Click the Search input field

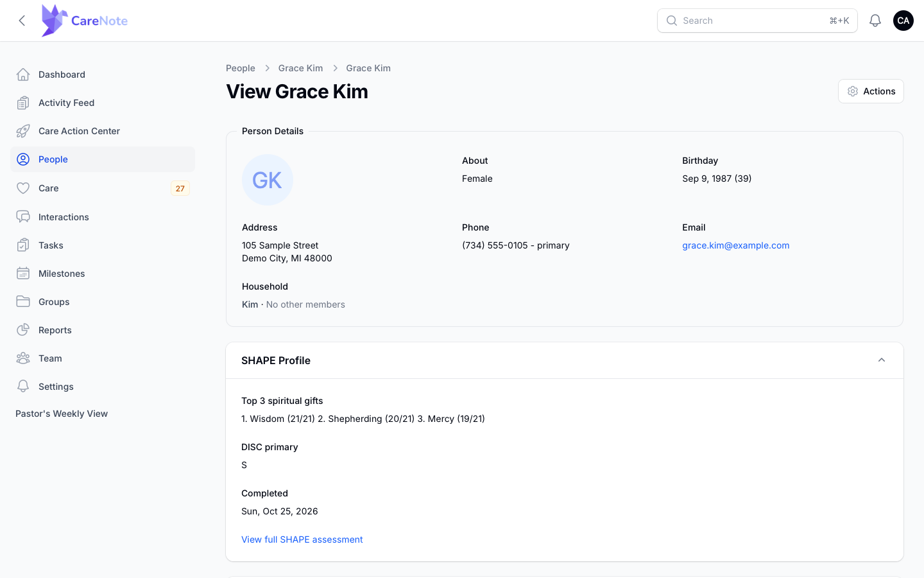coord(757,21)
